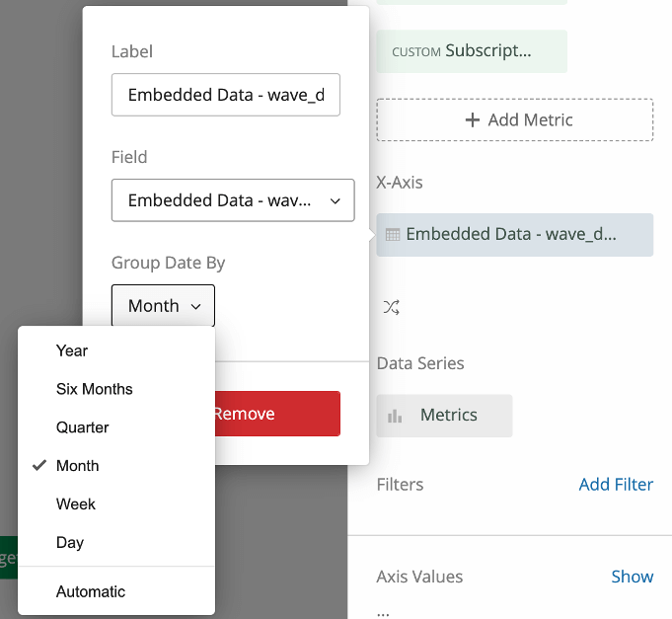Click the shuffle swap axes icon
This screenshot has height=619, width=672.
pos(391,307)
